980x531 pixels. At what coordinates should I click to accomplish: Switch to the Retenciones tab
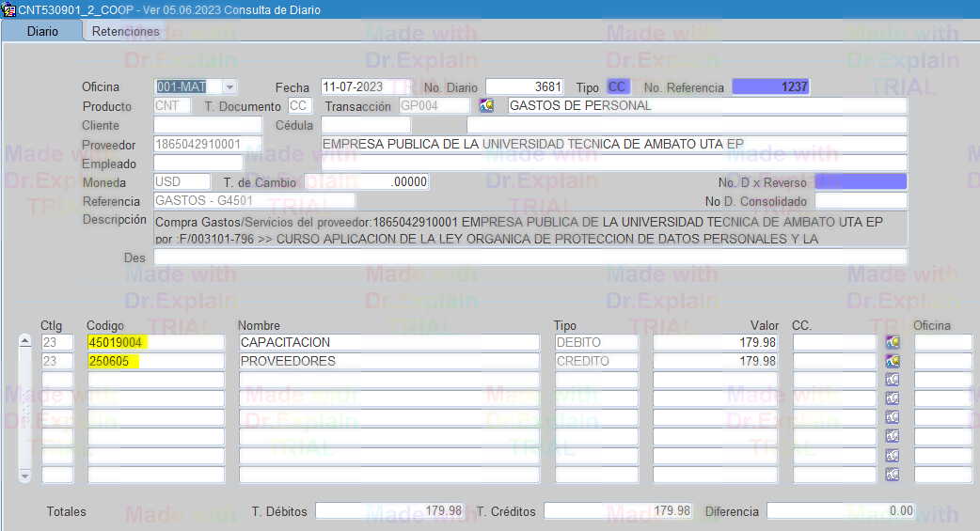click(125, 31)
